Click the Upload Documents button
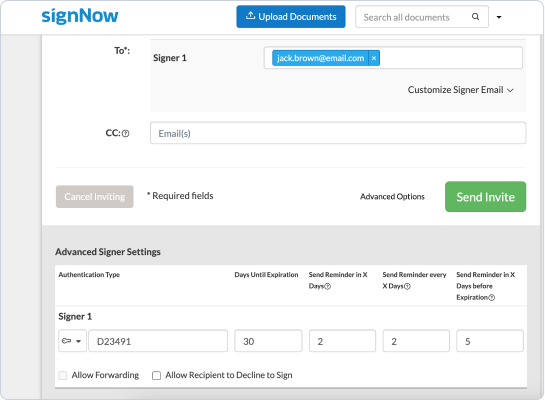 (x=291, y=17)
